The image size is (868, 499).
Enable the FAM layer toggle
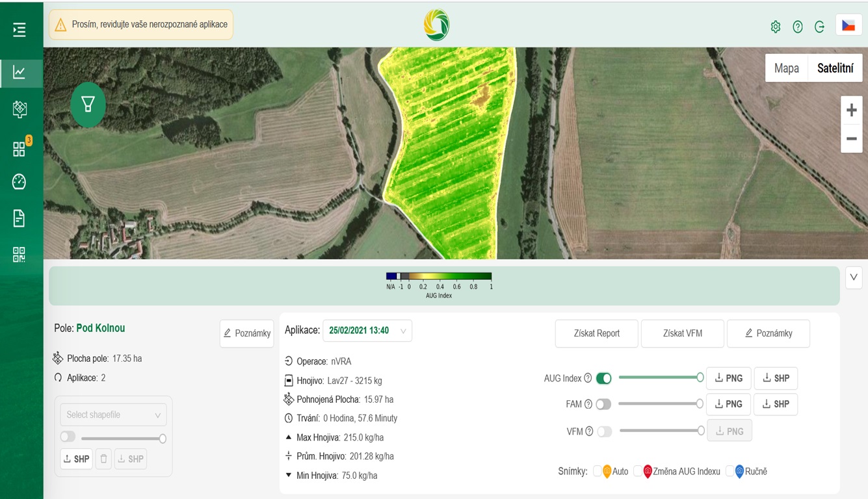[603, 404]
